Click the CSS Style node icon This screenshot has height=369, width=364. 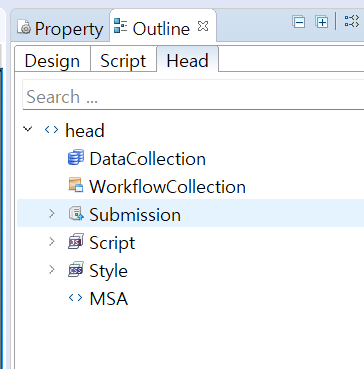76,269
